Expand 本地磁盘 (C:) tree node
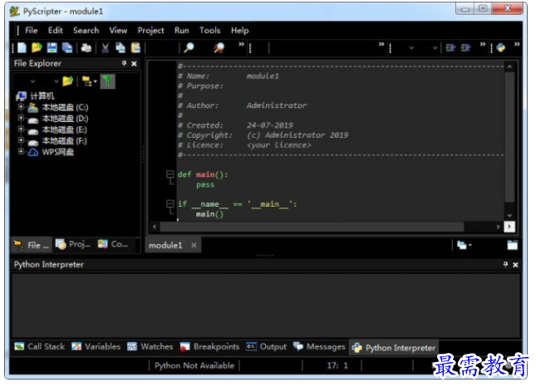 tap(22, 107)
